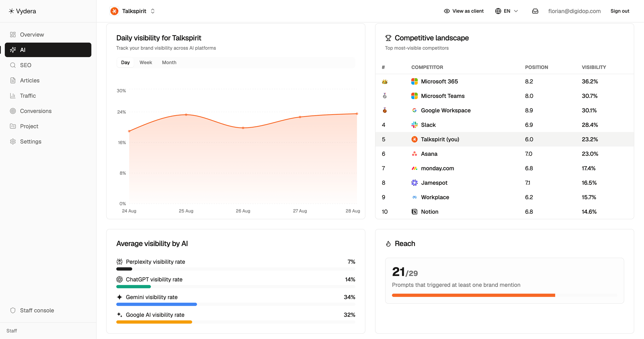Viewport: 644px width, 339px height.
Task: Click the Staff console shield icon
Action: [13, 310]
